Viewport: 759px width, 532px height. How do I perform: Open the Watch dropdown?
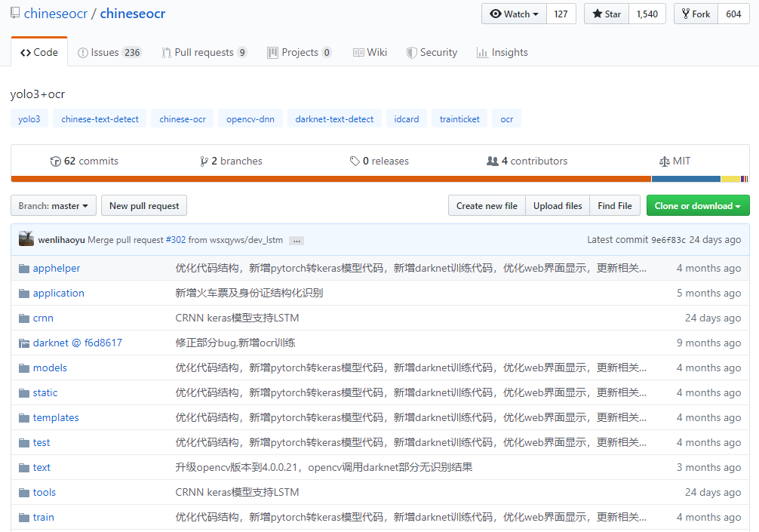[x=514, y=14]
